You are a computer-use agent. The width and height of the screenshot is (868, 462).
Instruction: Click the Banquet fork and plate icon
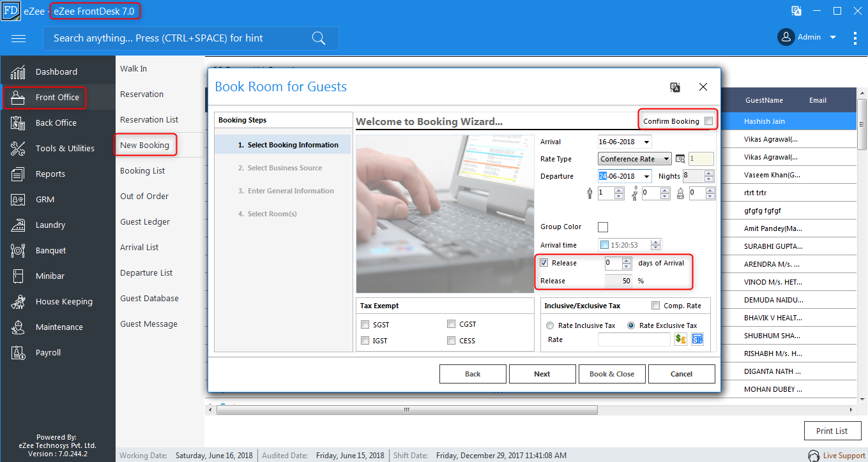18,251
